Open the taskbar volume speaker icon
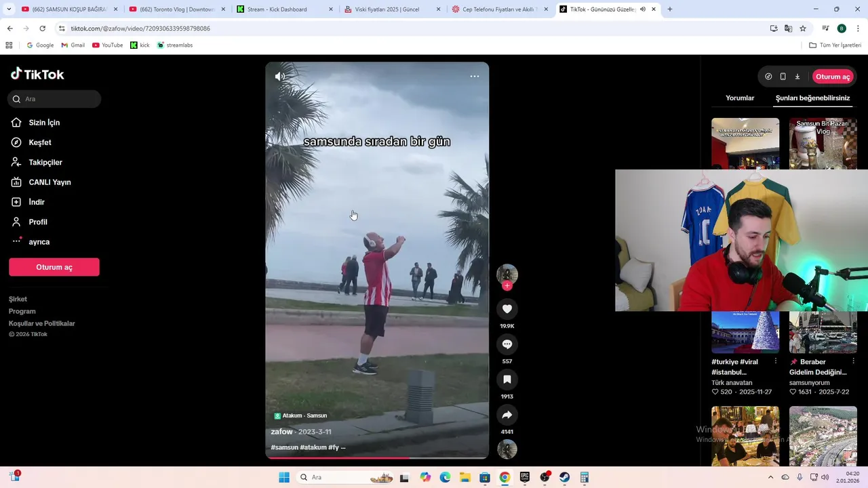868x488 pixels. [x=825, y=477]
